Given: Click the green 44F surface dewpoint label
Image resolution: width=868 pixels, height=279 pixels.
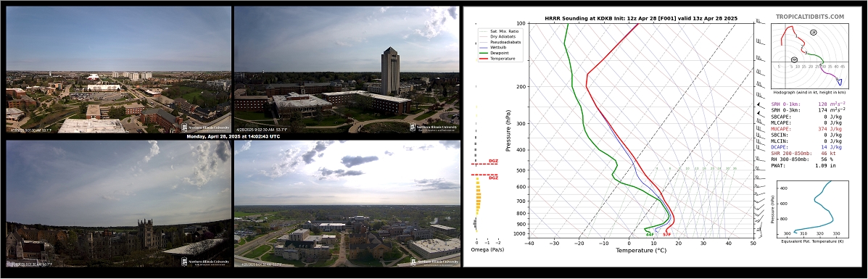Looking at the screenshot, I should [x=650, y=234].
